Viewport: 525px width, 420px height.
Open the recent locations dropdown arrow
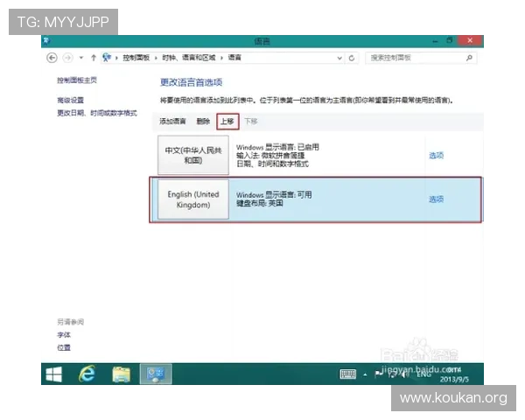pos(81,58)
